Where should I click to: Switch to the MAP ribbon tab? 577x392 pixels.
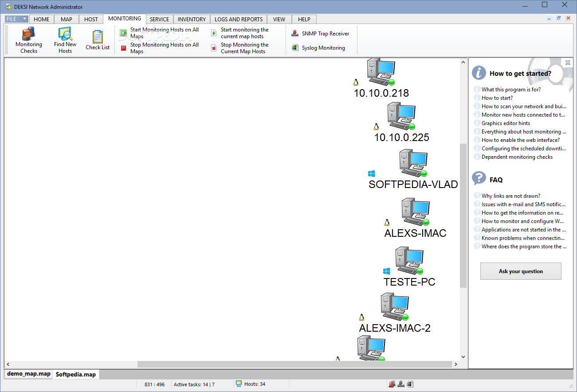click(67, 19)
